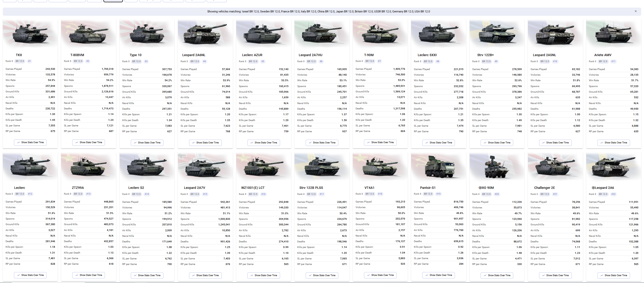
Task: Click the BR 12.0 badge on Type 10
Action: tap(136, 61)
